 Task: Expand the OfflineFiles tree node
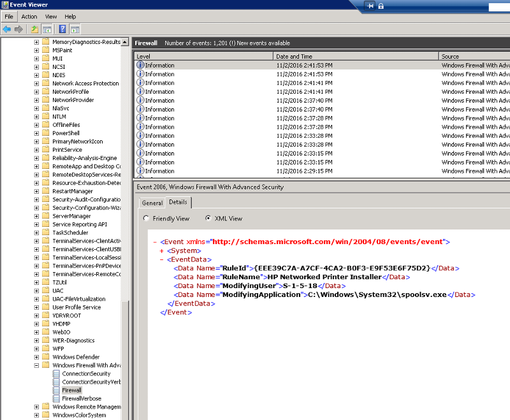[x=36, y=125]
